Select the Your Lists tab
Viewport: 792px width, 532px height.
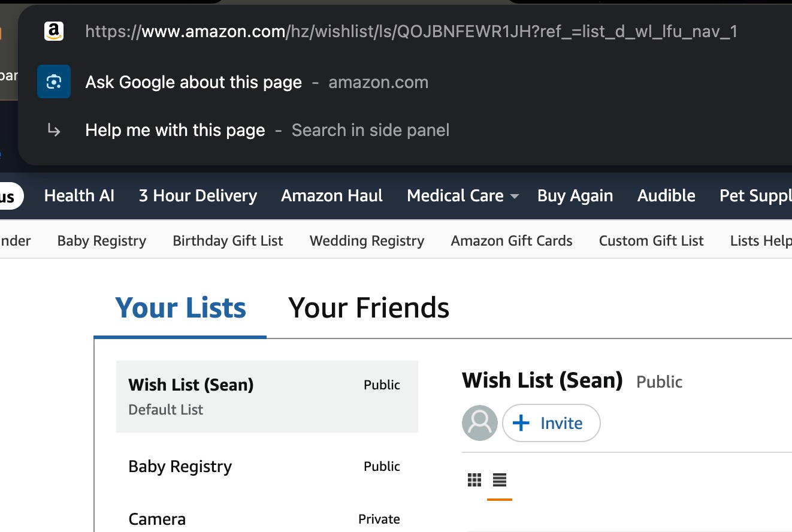pos(181,307)
